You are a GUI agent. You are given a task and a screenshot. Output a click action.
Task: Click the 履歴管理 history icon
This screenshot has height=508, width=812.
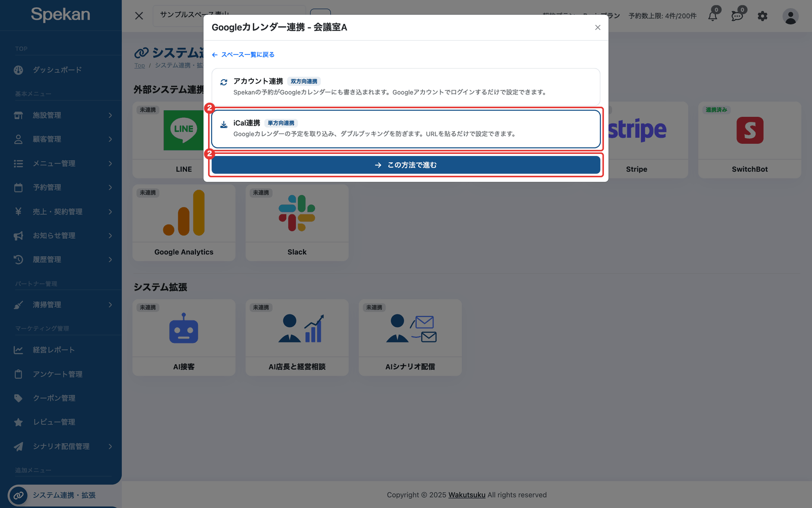coord(18,260)
